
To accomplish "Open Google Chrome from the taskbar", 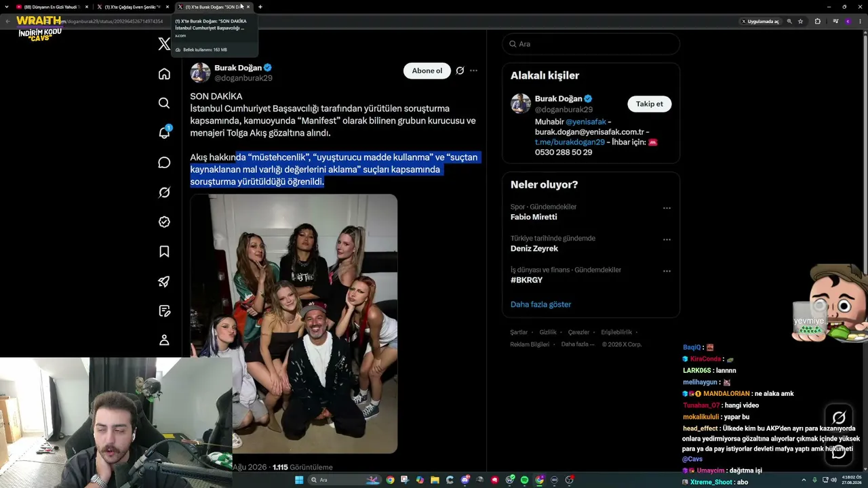I will pyautogui.click(x=390, y=480).
